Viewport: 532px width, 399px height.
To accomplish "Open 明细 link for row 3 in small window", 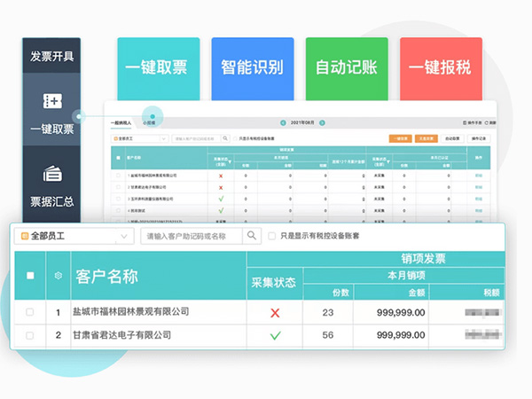I will coord(479,199).
